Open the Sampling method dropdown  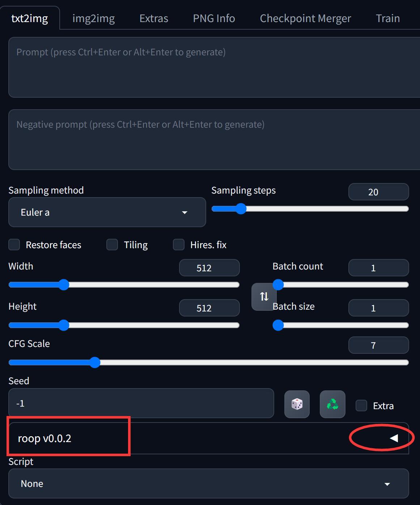[107, 212]
